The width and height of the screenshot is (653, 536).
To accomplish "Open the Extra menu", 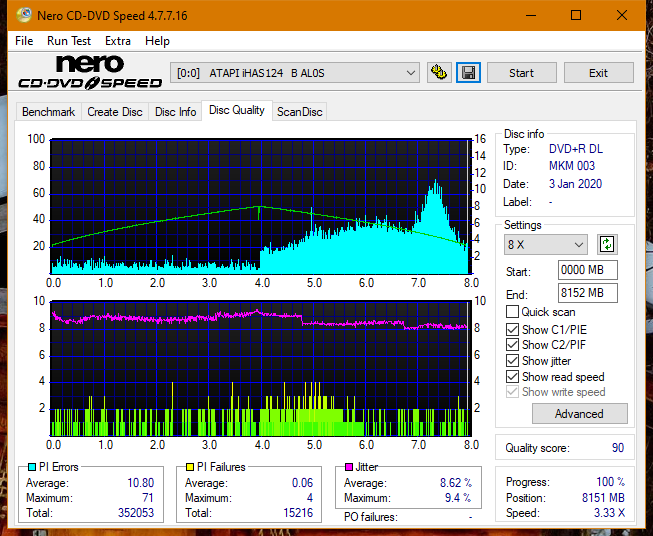I will pyautogui.click(x=118, y=41).
